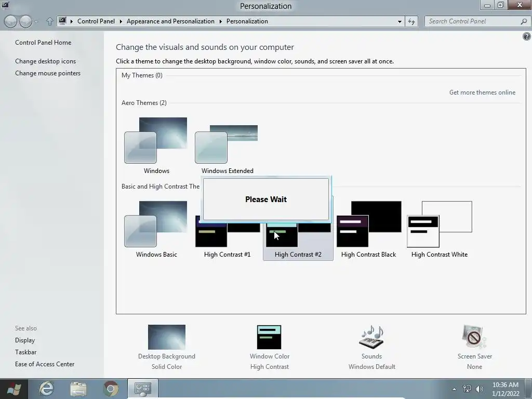Select the Windows Extended theme
532x399 pixels.
click(227, 149)
